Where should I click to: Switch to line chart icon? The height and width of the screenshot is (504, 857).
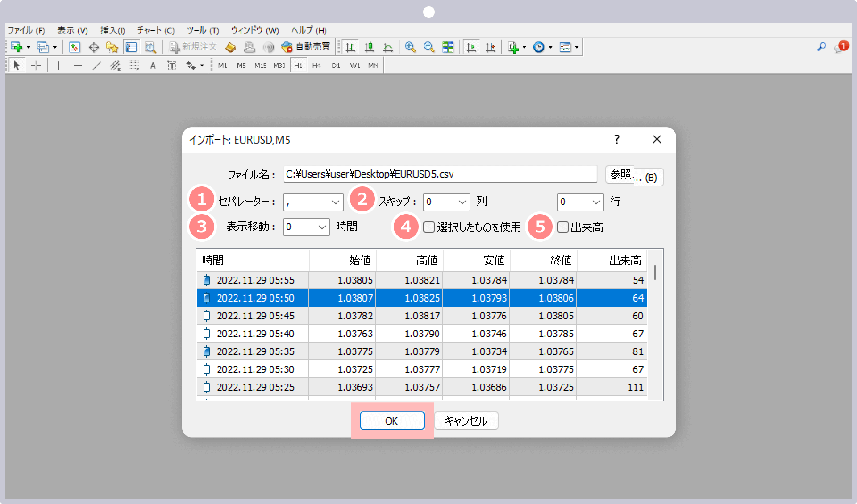click(388, 47)
